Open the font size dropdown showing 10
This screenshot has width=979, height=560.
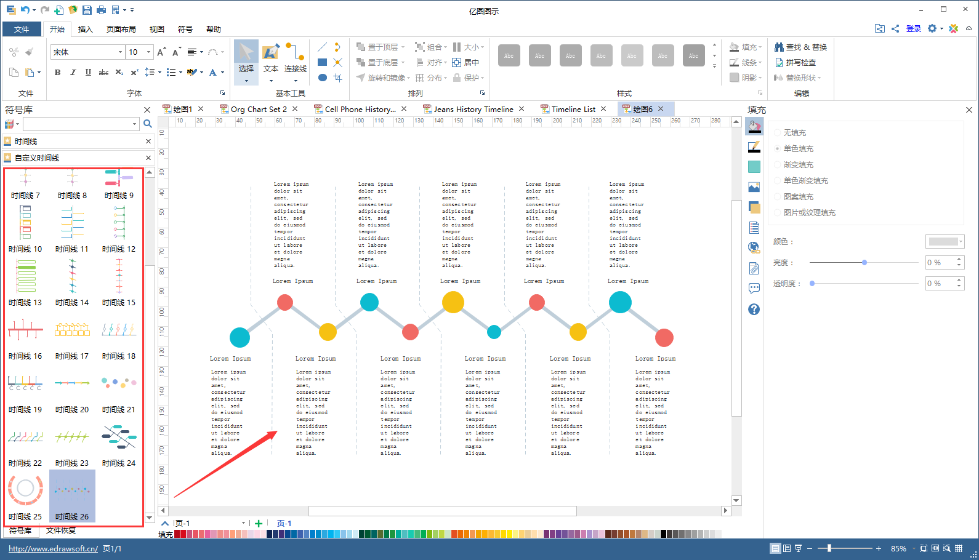click(x=148, y=52)
